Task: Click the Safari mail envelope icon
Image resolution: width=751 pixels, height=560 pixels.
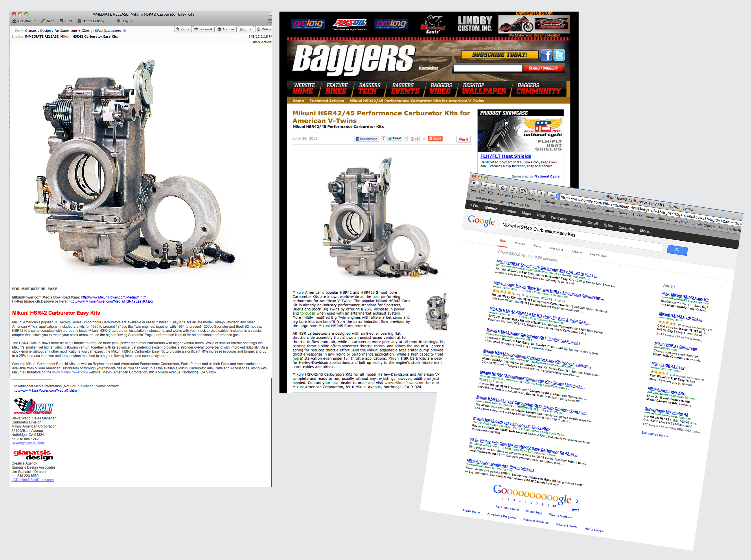Action: point(523,191)
